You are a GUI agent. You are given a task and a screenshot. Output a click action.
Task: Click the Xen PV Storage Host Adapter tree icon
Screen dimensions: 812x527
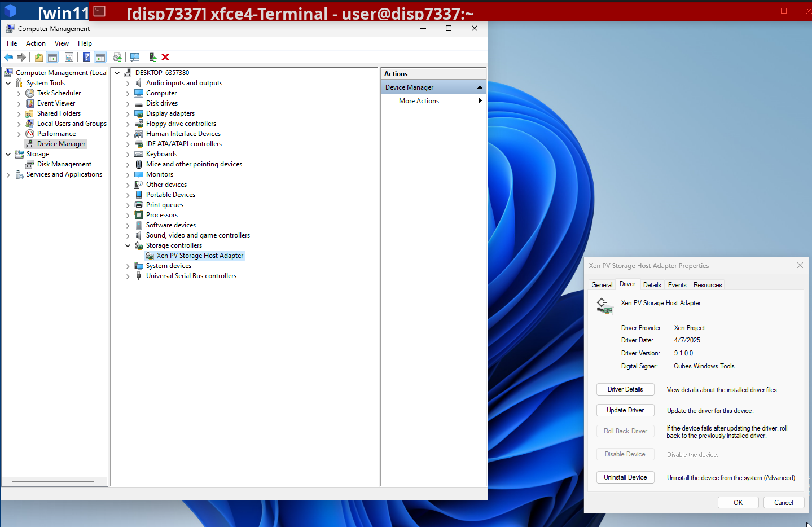(150, 256)
